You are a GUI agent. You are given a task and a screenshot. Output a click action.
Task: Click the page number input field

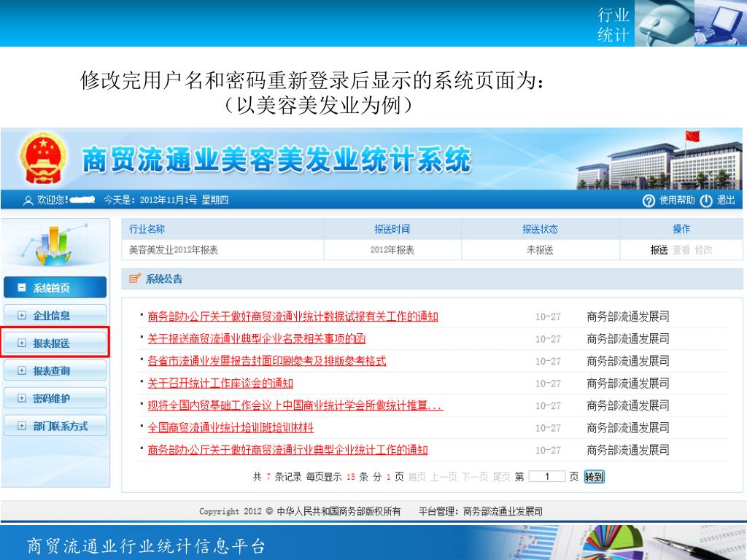(547, 476)
